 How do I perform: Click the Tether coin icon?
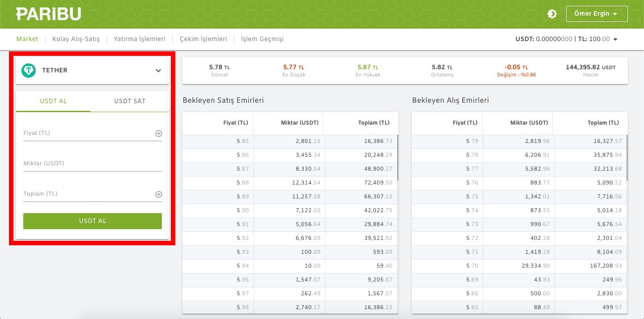(x=29, y=70)
